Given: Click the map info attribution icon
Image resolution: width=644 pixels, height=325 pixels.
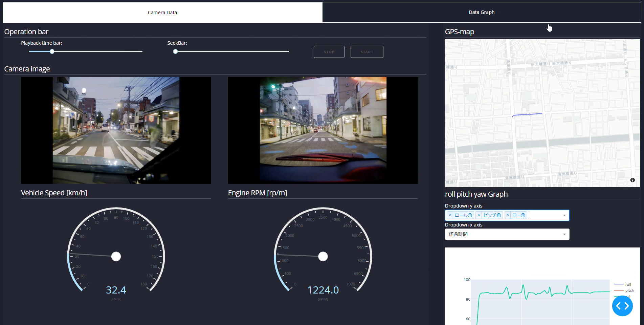Looking at the screenshot, I should (x=632, y=180).
